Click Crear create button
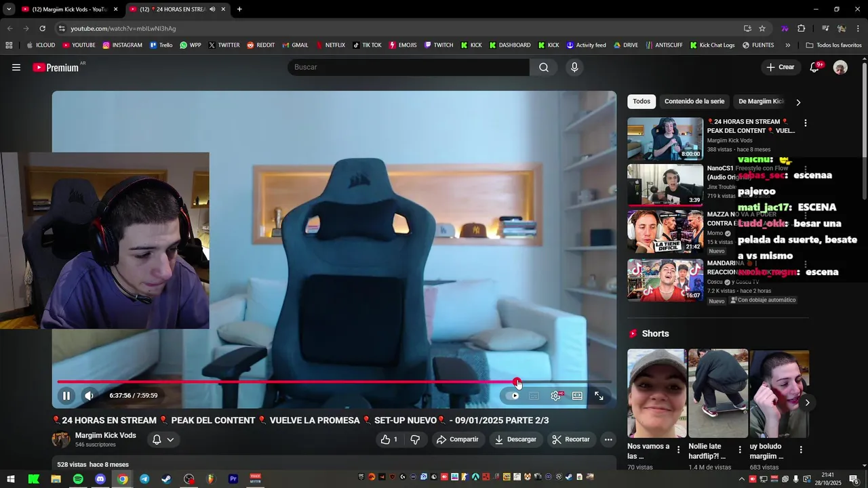This screenshot has width=868, height=488. (x=781, y=67)
